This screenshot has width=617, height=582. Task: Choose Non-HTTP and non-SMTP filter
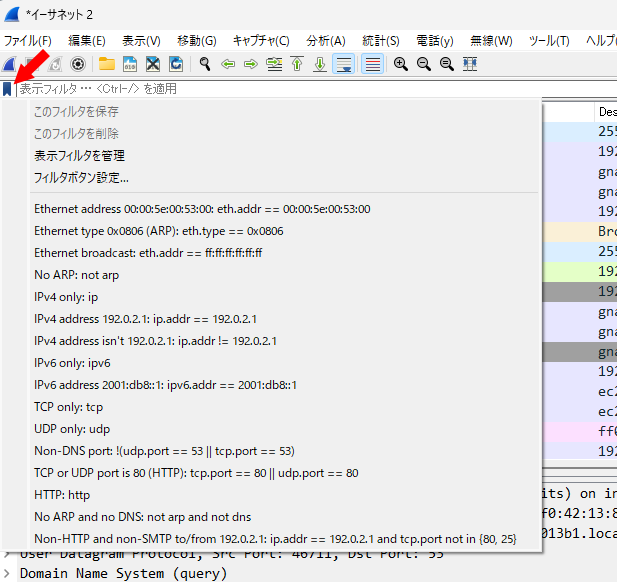click(x=284, y=539)
